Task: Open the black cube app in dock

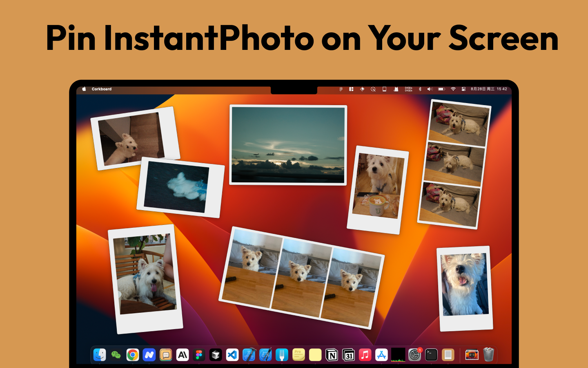Action: click(x=216, y=355)
